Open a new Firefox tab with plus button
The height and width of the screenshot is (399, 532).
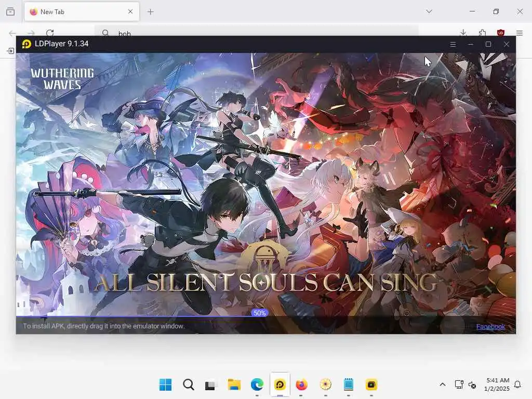(151, 12)
